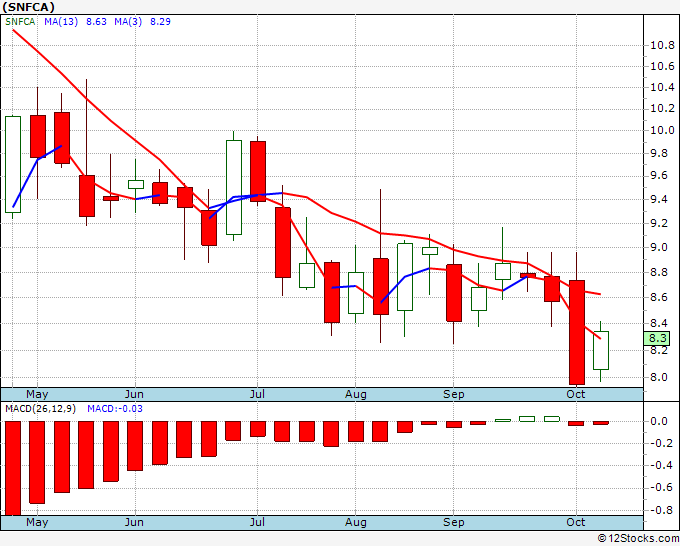This screenshot has width=680, height=546.
Task: Click the MA(13) legend label
Action: [x=61, y=22]
